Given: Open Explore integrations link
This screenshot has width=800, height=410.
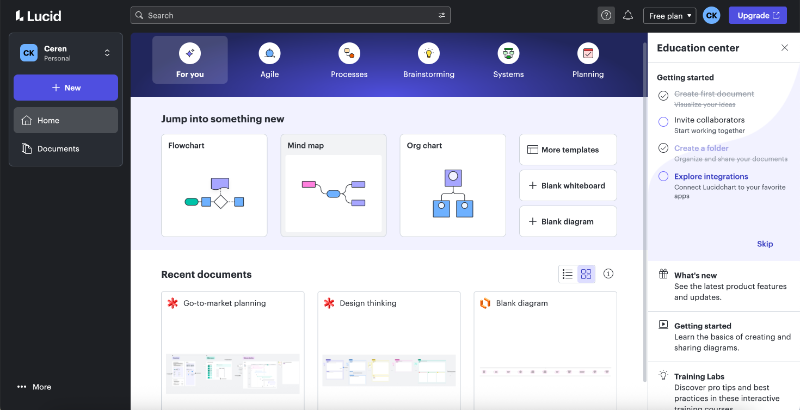Looking at the screenshot, I should (711, 176).
